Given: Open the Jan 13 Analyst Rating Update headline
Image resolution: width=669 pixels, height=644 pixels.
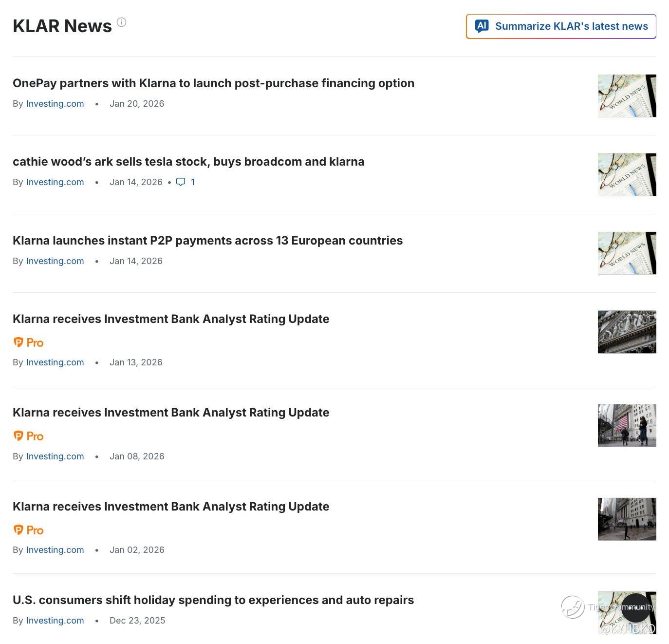Looking at the screenshot, I should tap(171, 319).
